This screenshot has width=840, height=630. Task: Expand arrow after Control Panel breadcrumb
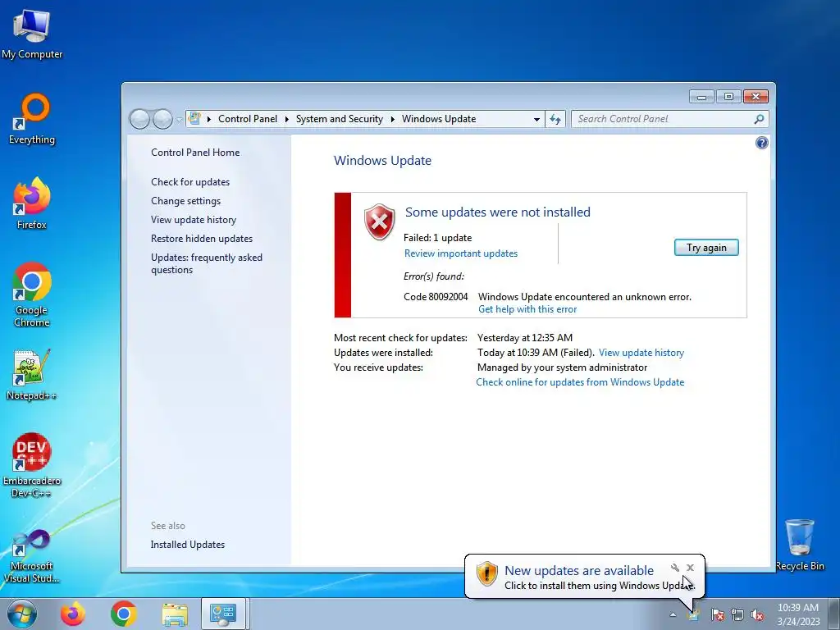point(286,119)
